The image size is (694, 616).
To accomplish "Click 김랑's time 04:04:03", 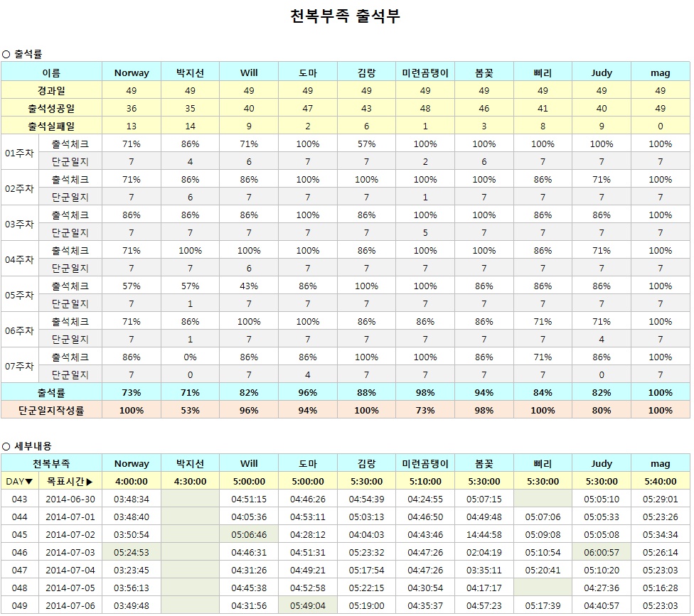I will click(x=366, y=534).
